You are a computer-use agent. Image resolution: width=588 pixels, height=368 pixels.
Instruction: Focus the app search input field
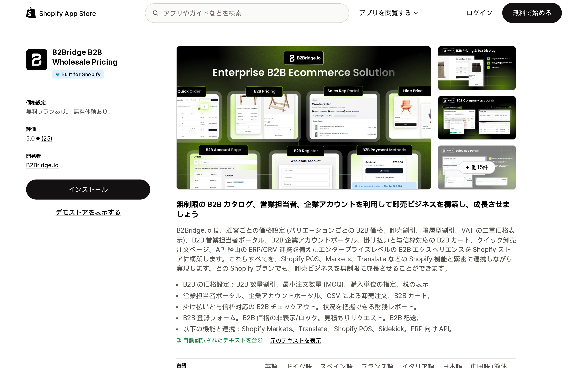point(247,13)
